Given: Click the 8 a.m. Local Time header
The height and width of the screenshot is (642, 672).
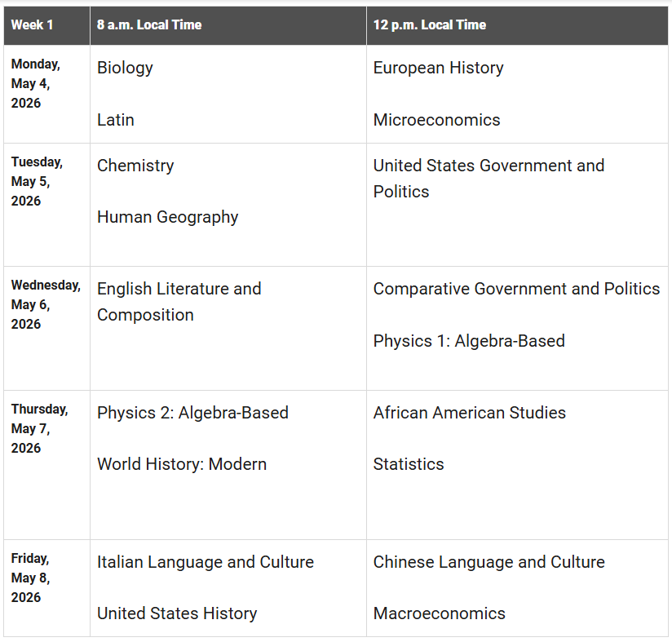Looking at the screenshot, I should point(149,24).
